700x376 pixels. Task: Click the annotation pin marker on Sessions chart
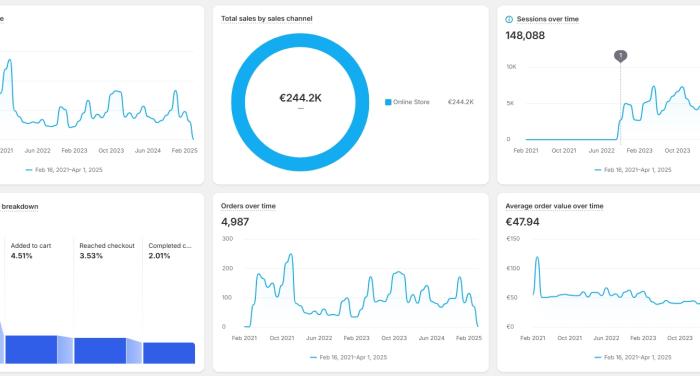pyautogui.click(x=620, y=56)
